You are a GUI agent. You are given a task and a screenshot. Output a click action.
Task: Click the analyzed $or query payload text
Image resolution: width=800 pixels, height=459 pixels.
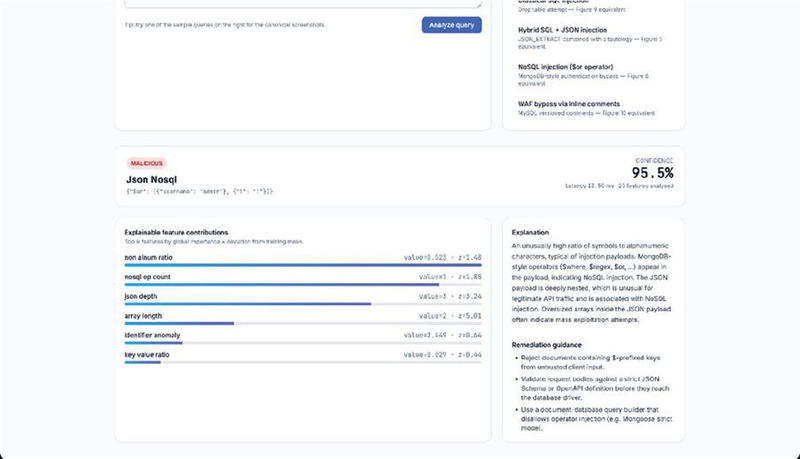tap(199, 191)
